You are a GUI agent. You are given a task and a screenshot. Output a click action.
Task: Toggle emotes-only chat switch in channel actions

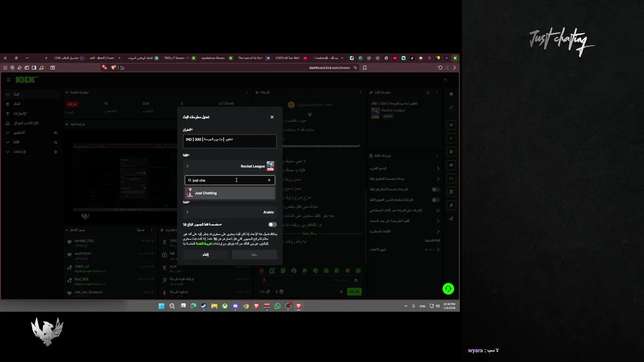pyautogui.click(x=436, y=200)
